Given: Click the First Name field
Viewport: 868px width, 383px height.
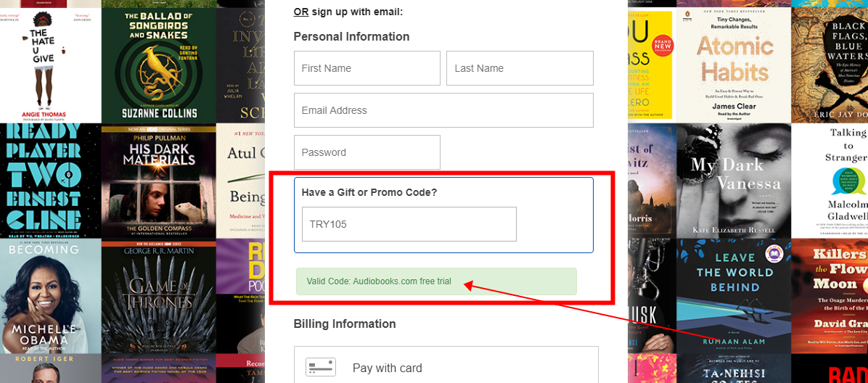Looking at the screenshot, I should (367, 68).
